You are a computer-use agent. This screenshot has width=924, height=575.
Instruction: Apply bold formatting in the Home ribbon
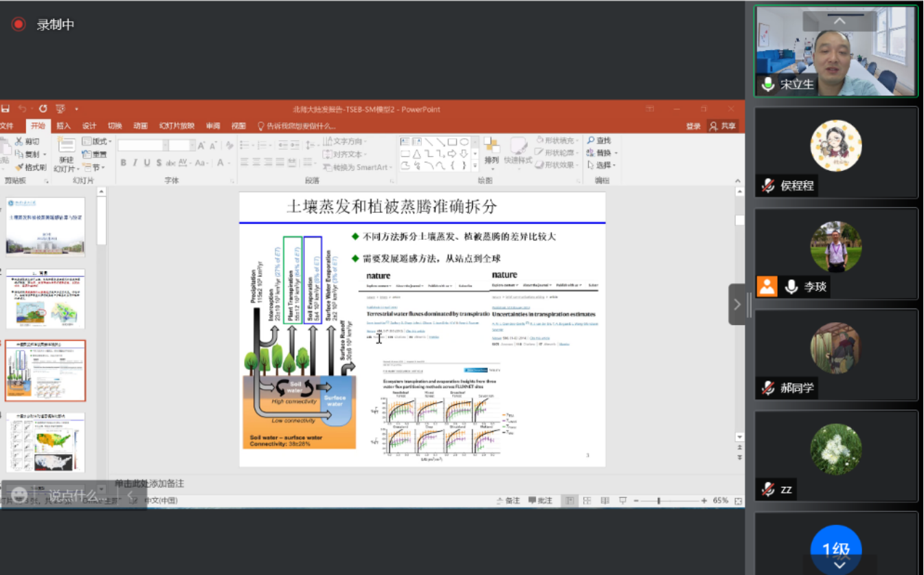point(123,162)
